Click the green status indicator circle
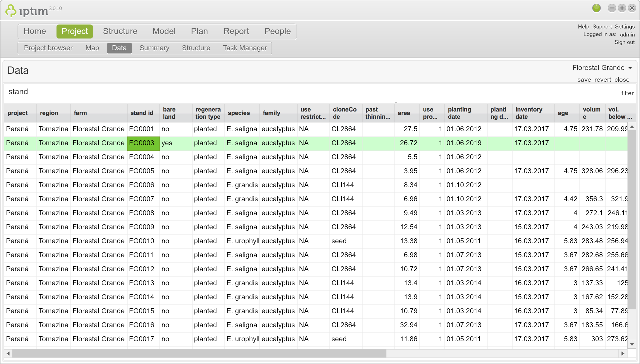Screen dimensions: 640x364 coord(596,8)
